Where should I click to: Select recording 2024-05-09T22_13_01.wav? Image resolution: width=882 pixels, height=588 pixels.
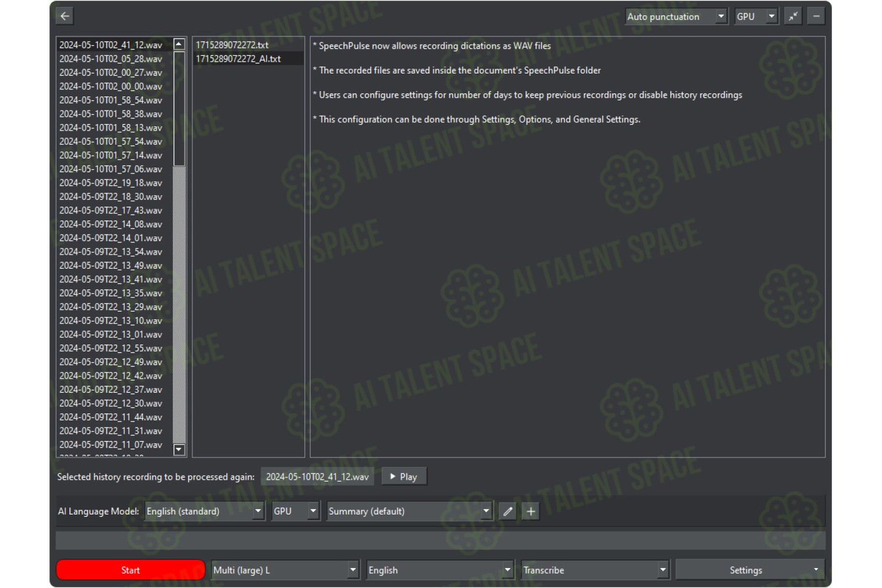[115, 335]
